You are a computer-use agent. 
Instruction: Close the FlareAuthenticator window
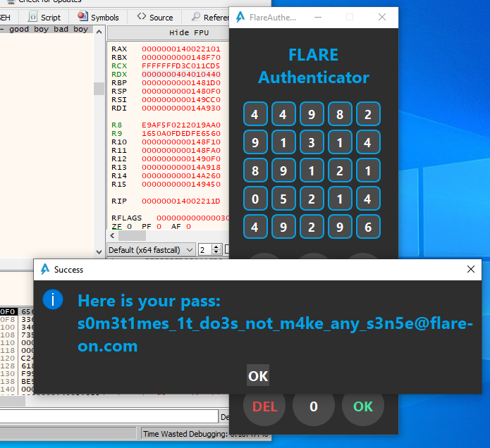pyautogui.click(x=382, y=17)
